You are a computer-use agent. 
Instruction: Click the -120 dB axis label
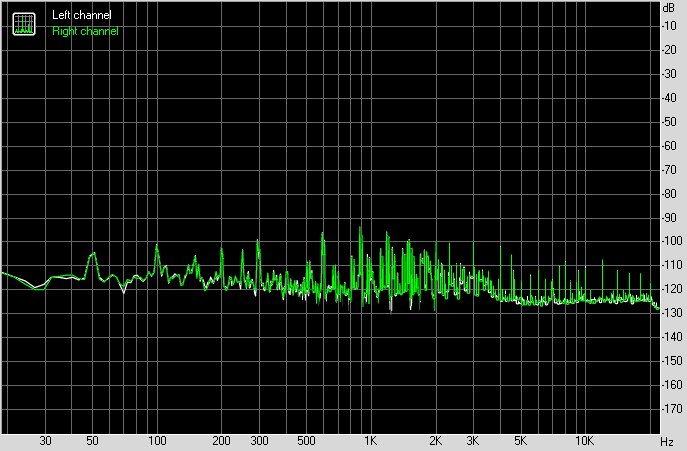[672, 289]
